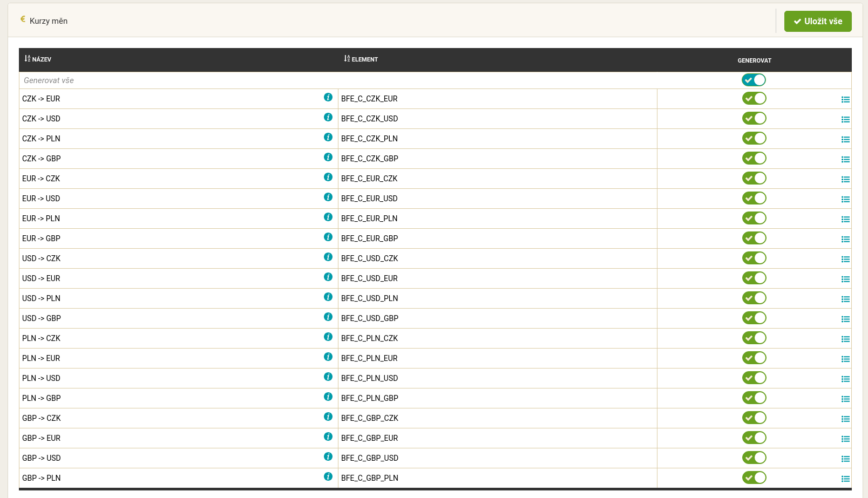Click the info icon for CZK -> EUR
Image resolution: width=868 pixels, height=498 pixels.
pos(328,98)
